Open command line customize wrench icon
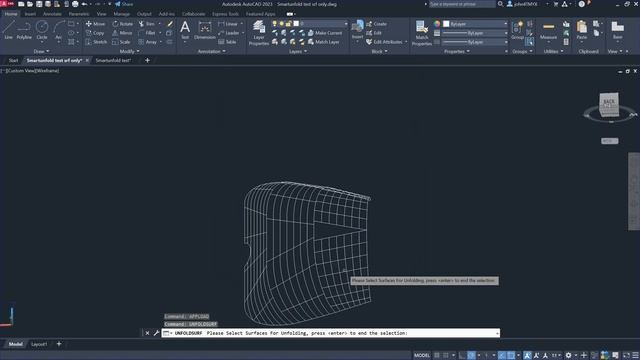The image size is (640, 360). [x=156, y=333]
